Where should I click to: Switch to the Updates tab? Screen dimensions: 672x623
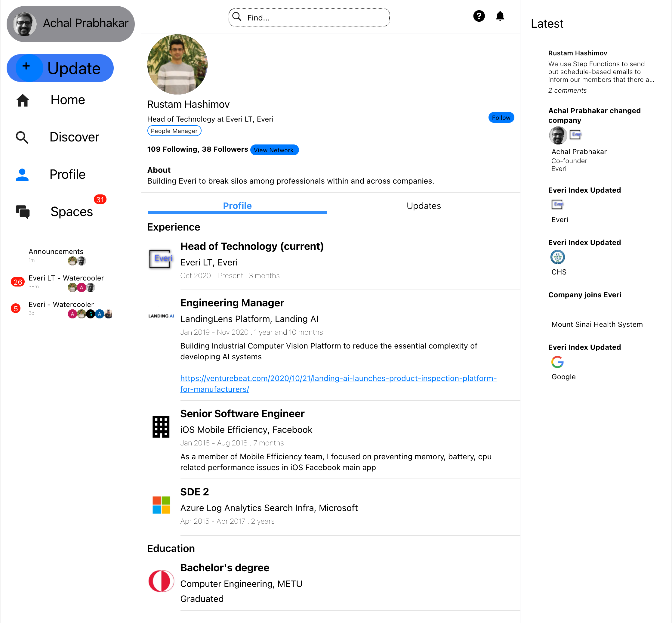click(424, 206)
